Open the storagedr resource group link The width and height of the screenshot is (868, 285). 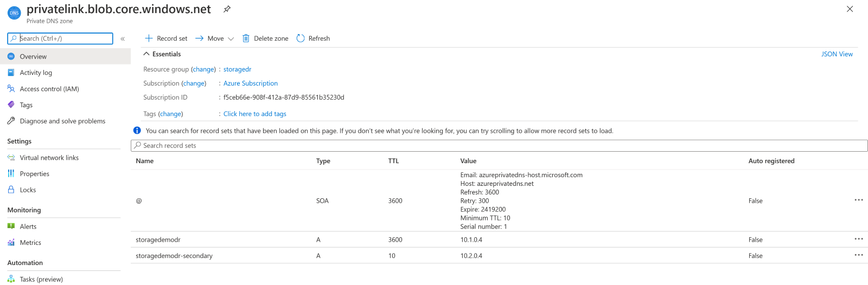237,69
